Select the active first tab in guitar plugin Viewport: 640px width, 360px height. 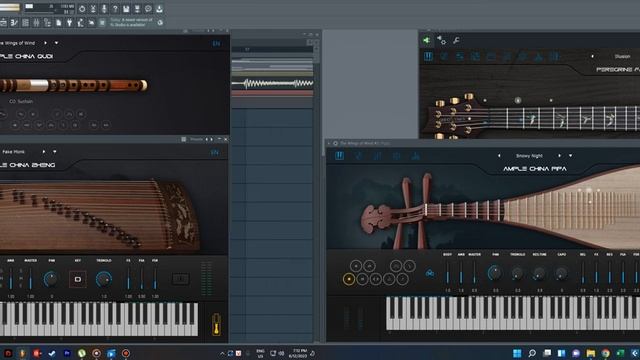(x=428, y=56)
